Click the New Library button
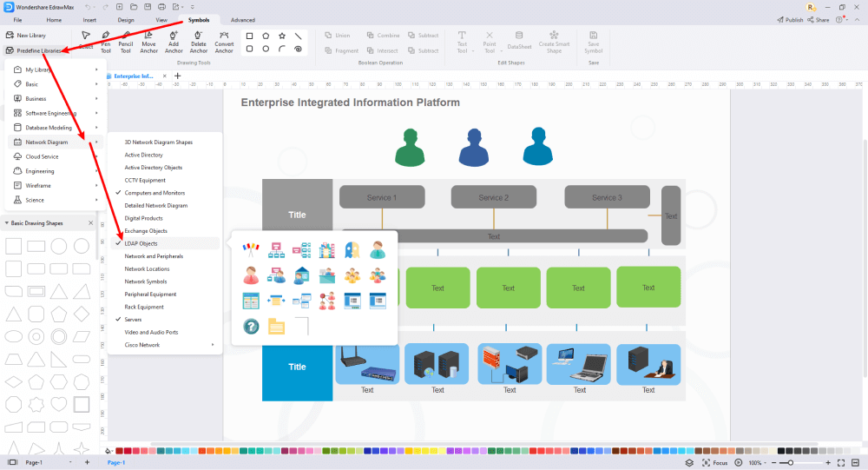The image size is (868, 470). point(31,36)
